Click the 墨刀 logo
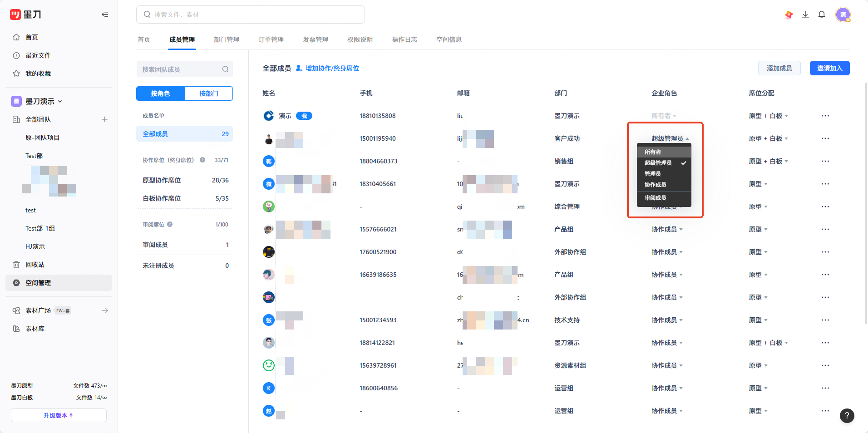The image size is (868, 433). [x=25, y=15]
